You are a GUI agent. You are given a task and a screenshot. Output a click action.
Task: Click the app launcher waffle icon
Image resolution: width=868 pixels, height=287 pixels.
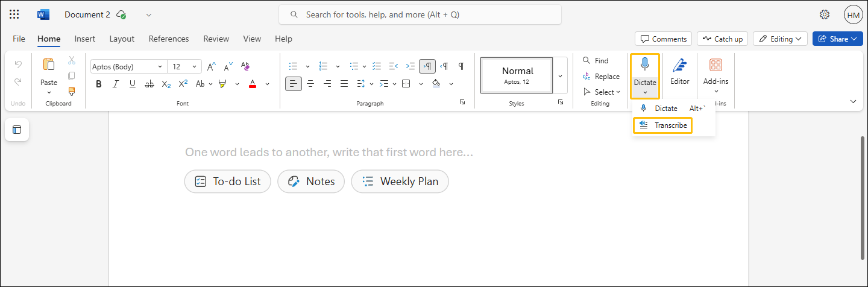(14, 14)
